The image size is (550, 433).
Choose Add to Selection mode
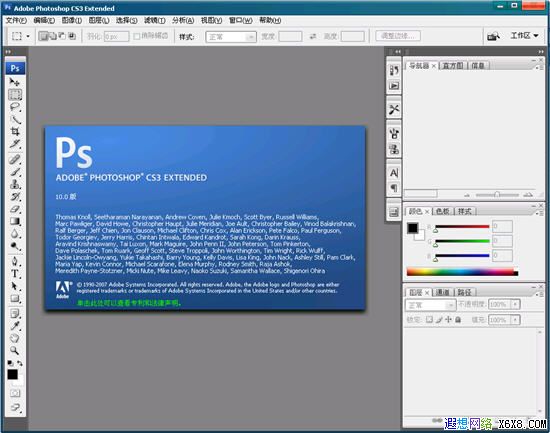[53, 36]
